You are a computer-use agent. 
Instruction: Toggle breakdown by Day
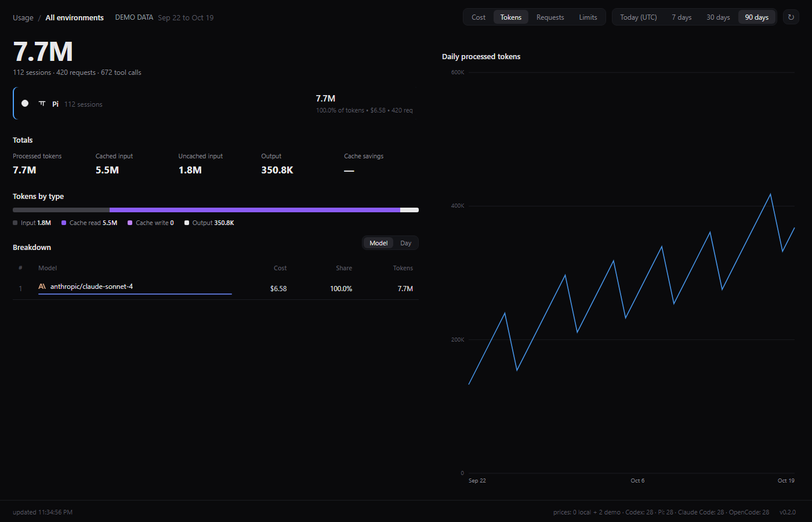(406, 243)
